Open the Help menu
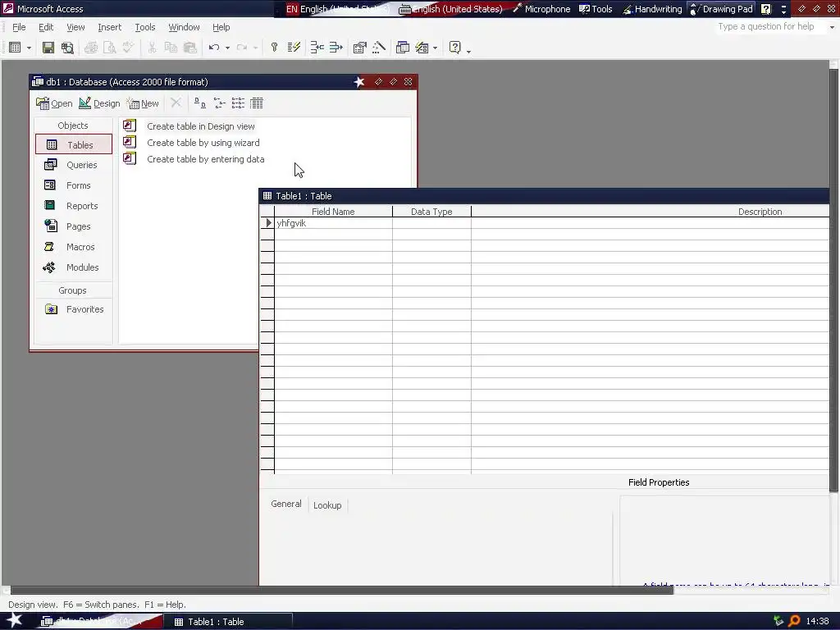 [x=221, y=27]
